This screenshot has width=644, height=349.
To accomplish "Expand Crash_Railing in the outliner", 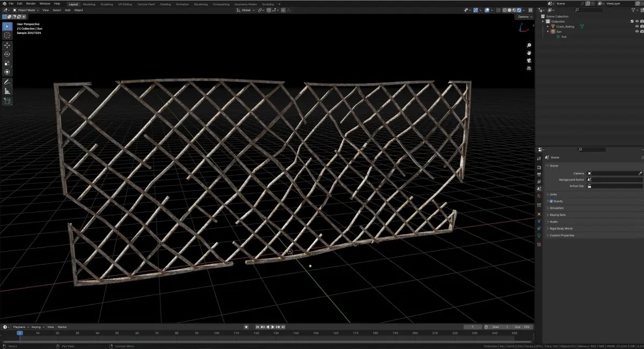I will pyautogui.click(x=548, y=26).
